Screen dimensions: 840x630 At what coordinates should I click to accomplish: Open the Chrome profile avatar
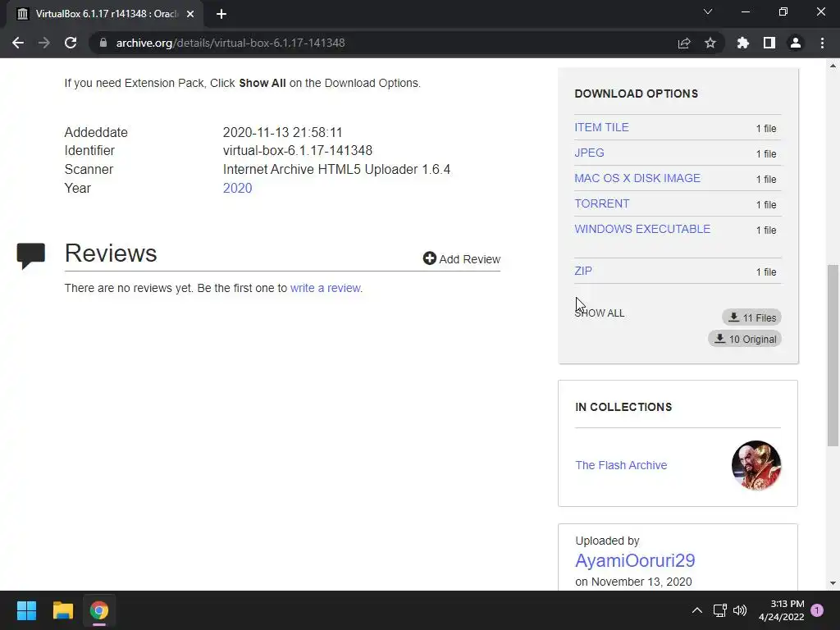(796, 43)
